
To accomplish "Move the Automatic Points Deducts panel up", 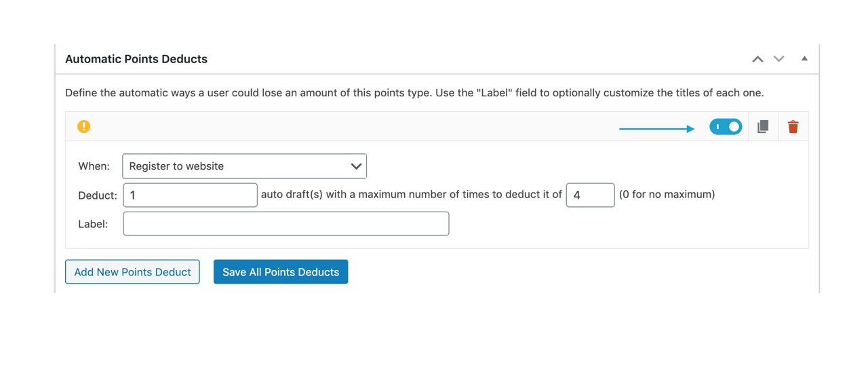I will coord(757,59).
